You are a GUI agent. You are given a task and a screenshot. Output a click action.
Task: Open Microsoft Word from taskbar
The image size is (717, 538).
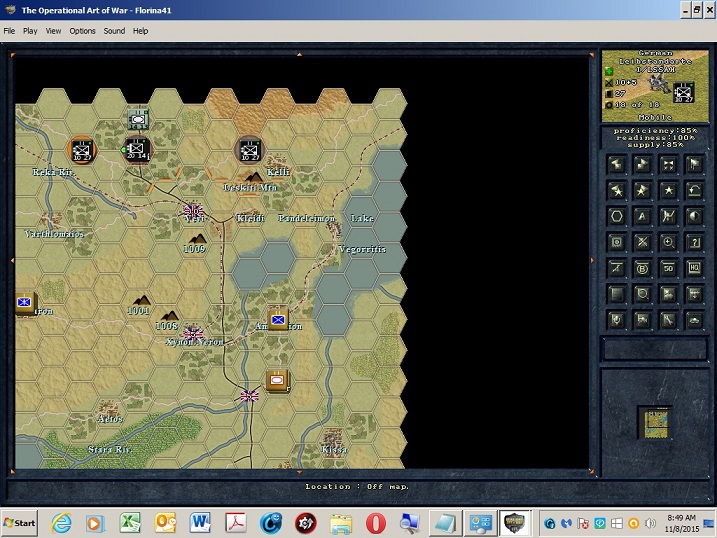(200, 523)
